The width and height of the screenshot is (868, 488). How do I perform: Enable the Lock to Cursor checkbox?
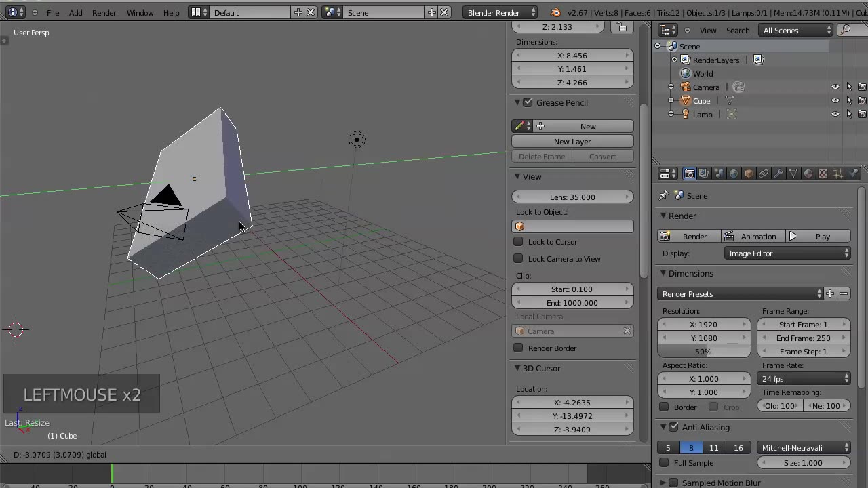point(519,241)
